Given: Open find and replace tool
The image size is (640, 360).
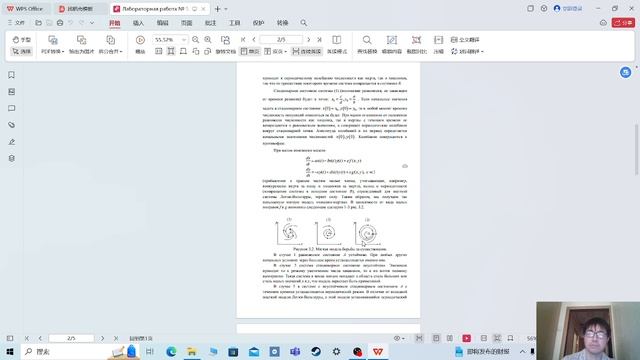Looking at the screenshot, I should click(x=367, y=45).
